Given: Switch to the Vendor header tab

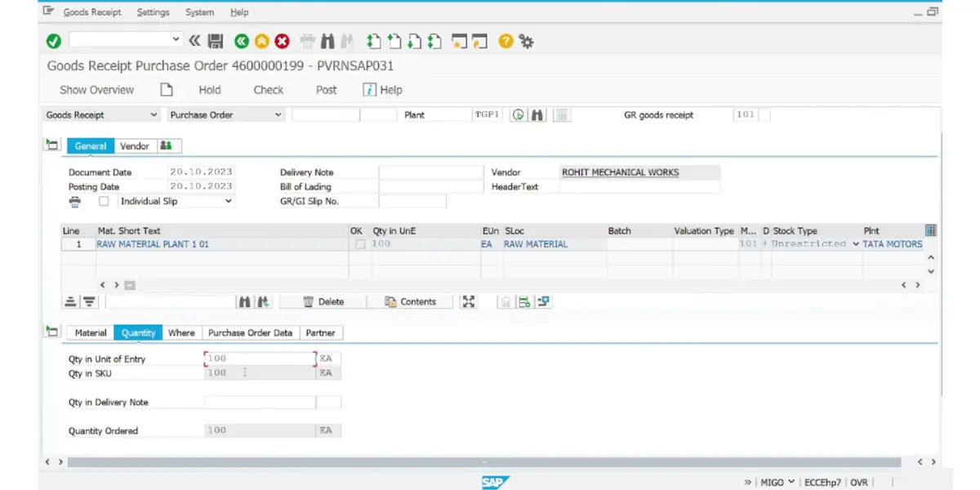Looking at the screenshot, I should [135, 146].
